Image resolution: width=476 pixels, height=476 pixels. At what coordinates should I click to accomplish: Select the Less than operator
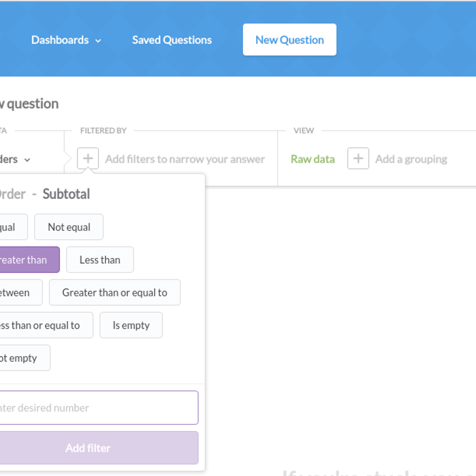click(x=100, y=260)
